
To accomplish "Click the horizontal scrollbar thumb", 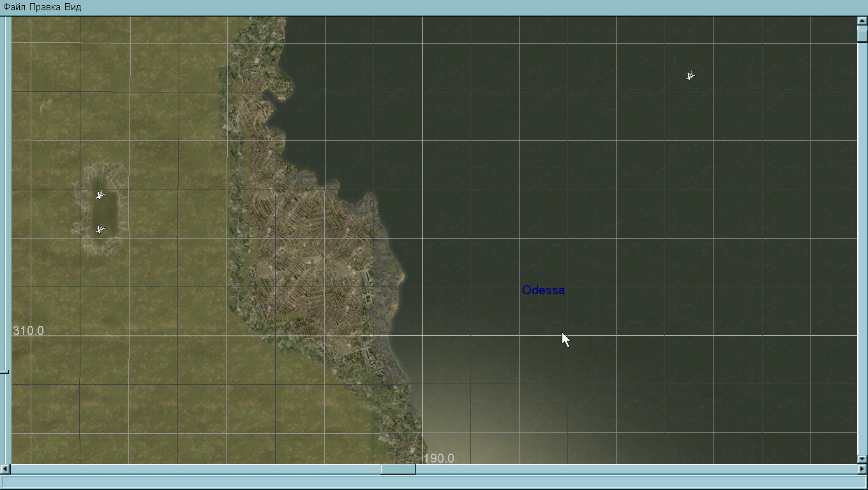I will (x=398, y=469).
